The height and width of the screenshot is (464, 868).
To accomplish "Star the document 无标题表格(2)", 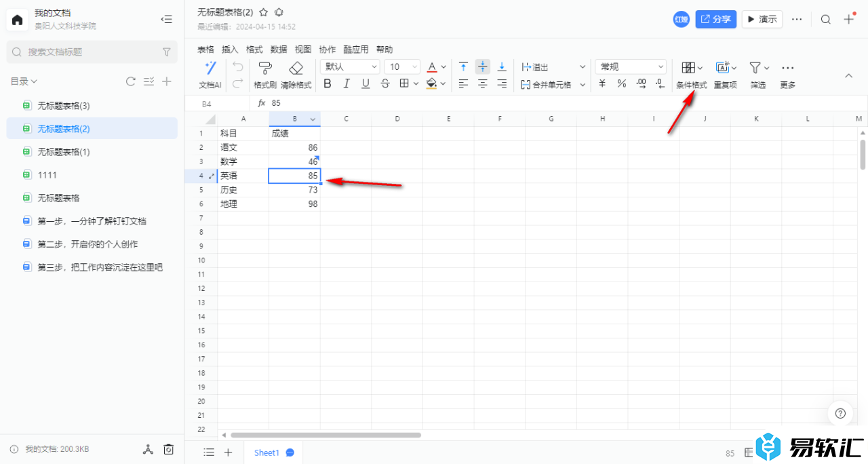I will click(264, 12).
